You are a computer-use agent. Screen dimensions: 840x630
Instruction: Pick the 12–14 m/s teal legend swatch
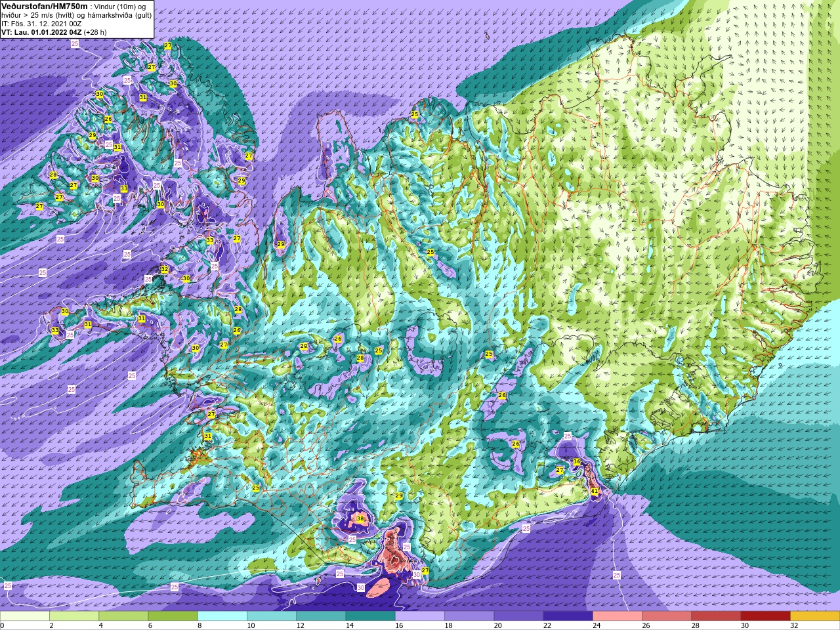tap(321, 616)
